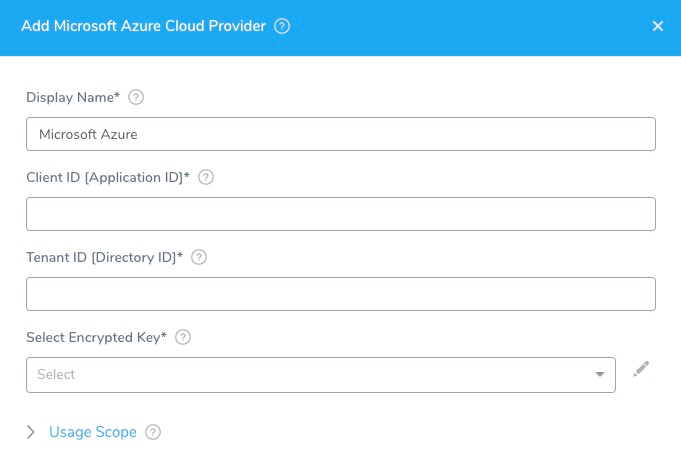Focus the Client ID (Application ID) text box
The width and height of the screenshot is (681, 471).
coord(341,214)
